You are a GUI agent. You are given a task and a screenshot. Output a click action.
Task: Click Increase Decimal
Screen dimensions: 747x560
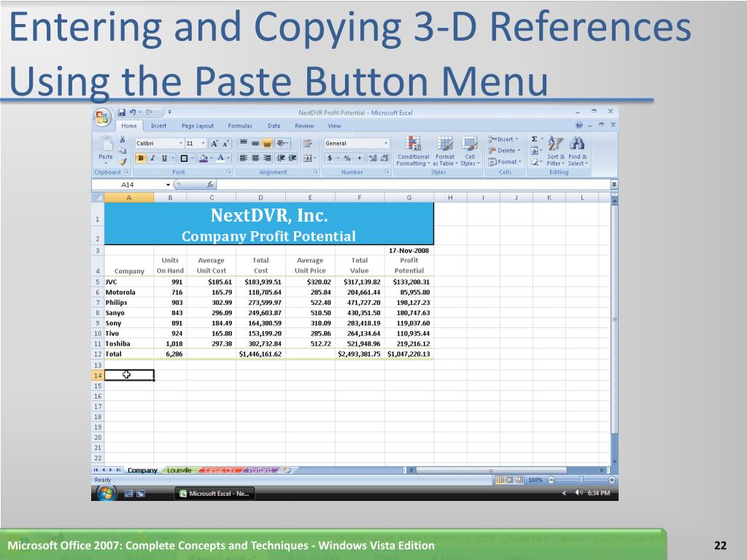[x=373, y=158]
